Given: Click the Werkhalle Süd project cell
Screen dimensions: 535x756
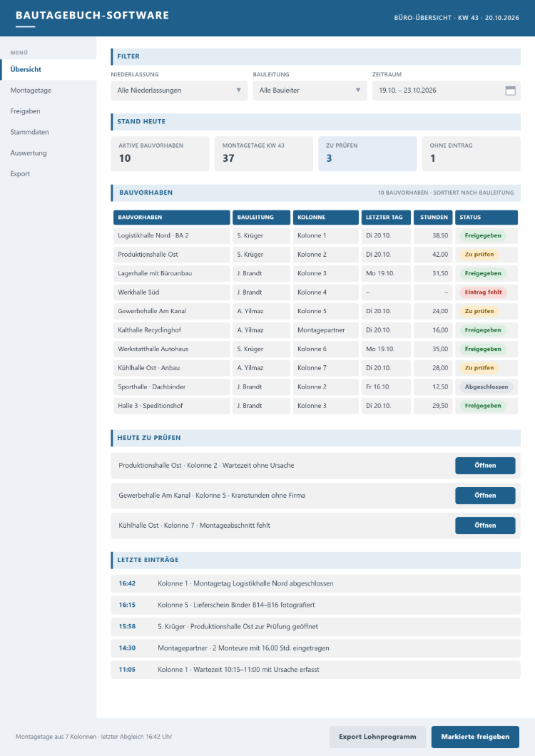Looking at the screenshot, I should pos(172,292).
